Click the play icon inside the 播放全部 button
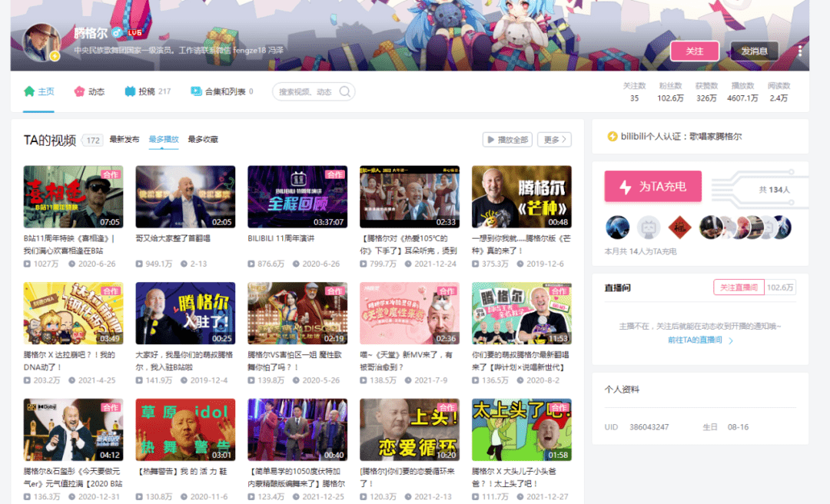Viewport: 830px width, 504px height. pos(490,139)
